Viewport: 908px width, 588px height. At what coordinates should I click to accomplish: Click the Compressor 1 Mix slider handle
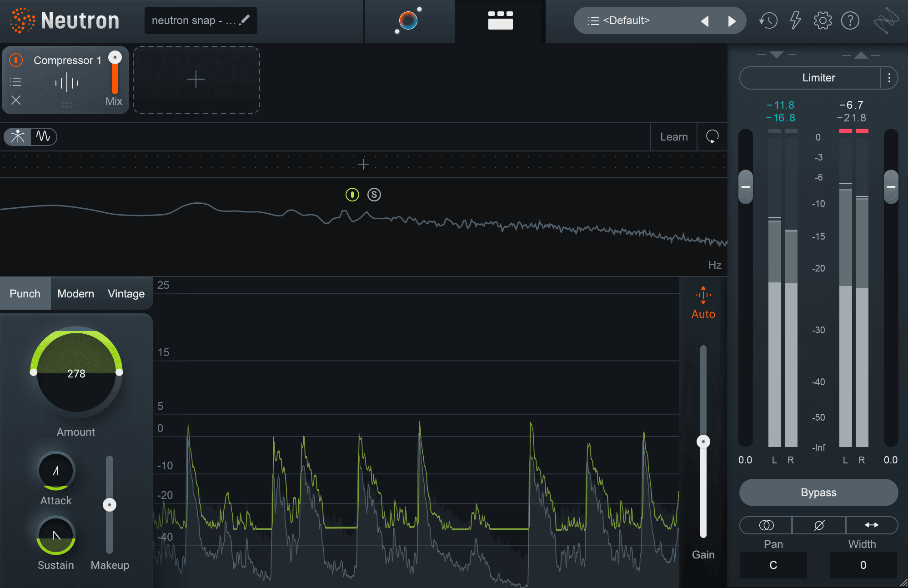coord(115,58)
